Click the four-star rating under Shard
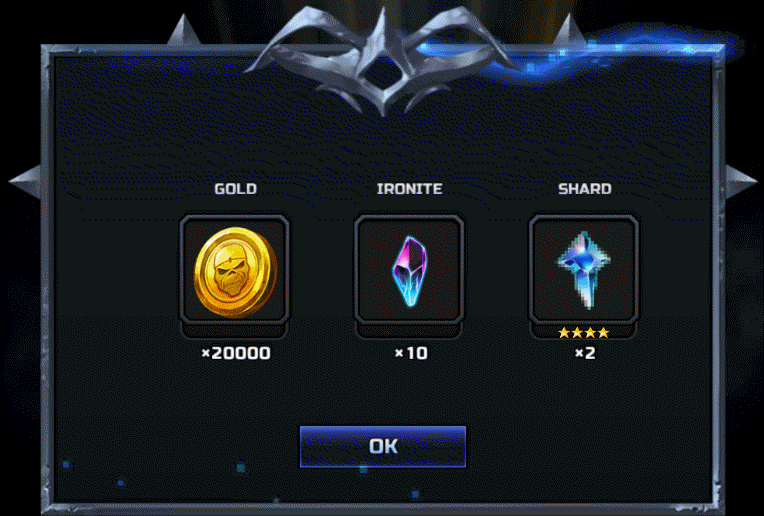The width and height of the screenshot is (764, 516). [x=584, y=333]
